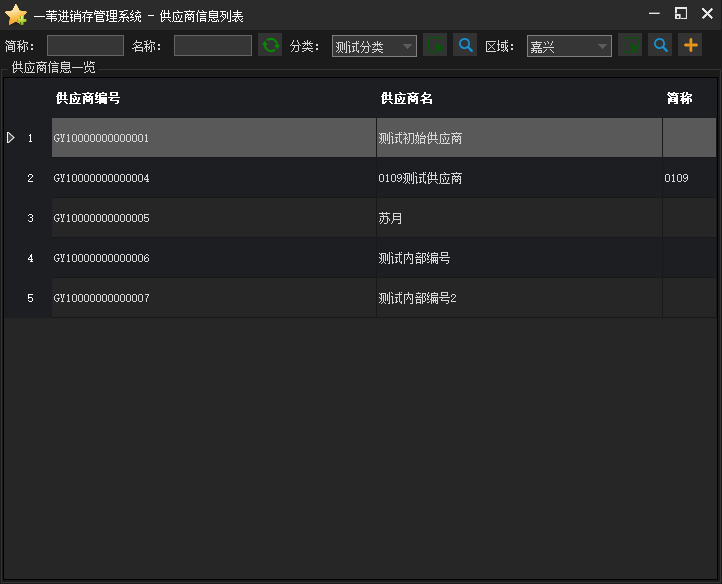Screen dimensions: 722x584
Task: Select cell GY10000000000001
Action: 214,138
